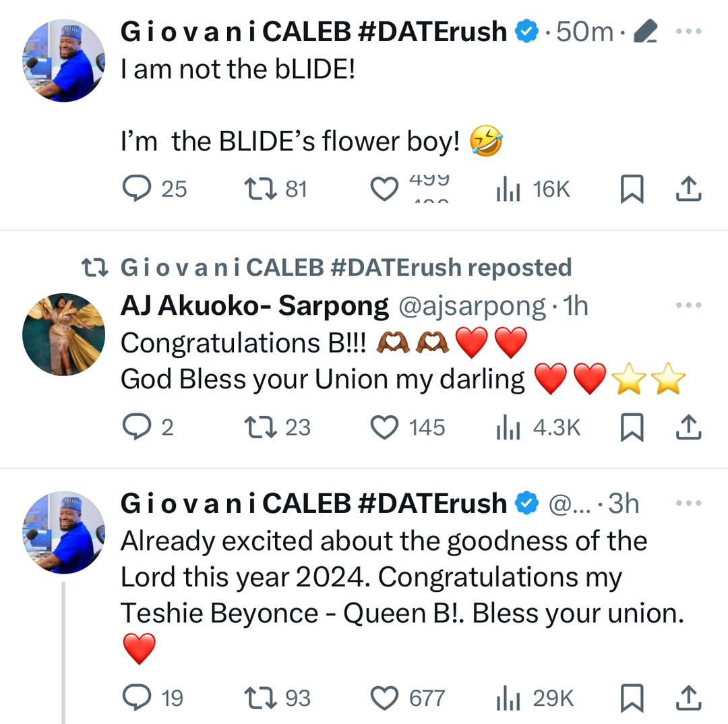Viewport: 728px width, 724px height.
Task: Toggle bookmark on AJ Akuoko-Sarpong's post
Action: [632, 427]
